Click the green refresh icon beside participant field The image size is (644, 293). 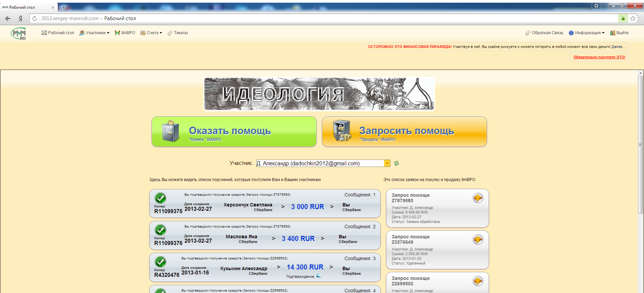pyautogui.click(x=396, y=163)
